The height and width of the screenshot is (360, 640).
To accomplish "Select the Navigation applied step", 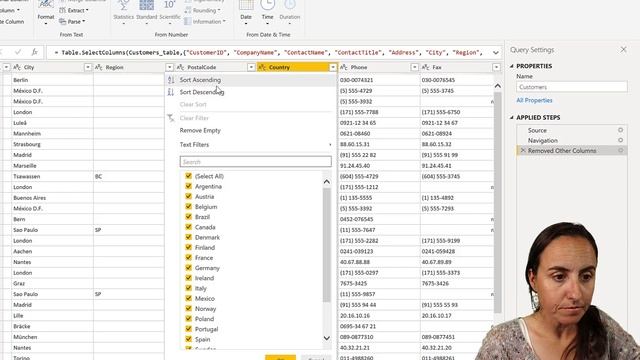I will (x=542, y=140).
